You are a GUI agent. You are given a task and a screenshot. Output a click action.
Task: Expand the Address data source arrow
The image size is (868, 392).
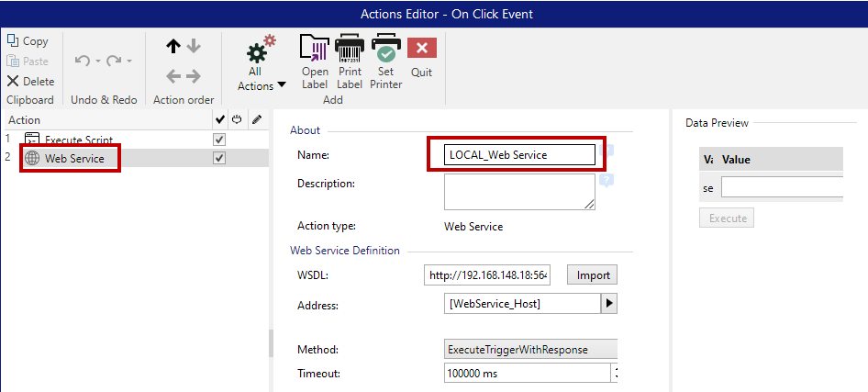point(608,304)
